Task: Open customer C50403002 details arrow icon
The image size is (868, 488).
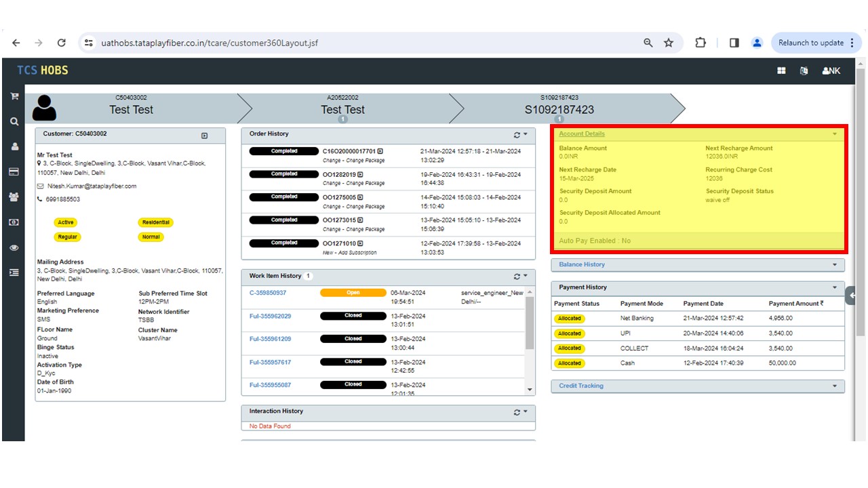Action: point(205,136)
